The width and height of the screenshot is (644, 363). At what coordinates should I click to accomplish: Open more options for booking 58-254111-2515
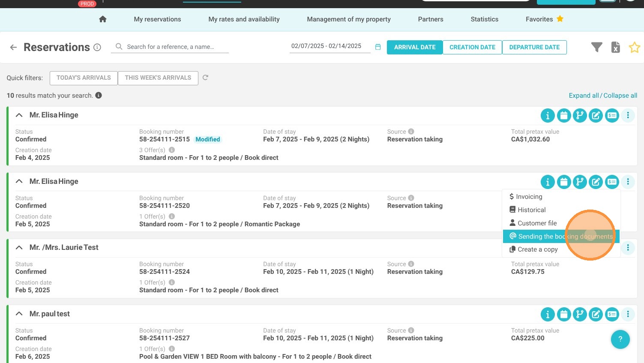628,115
